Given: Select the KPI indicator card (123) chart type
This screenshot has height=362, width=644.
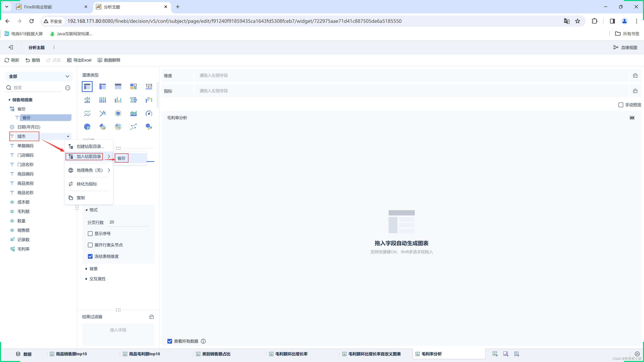Looking at the screenshot, I should click(149, 86).
